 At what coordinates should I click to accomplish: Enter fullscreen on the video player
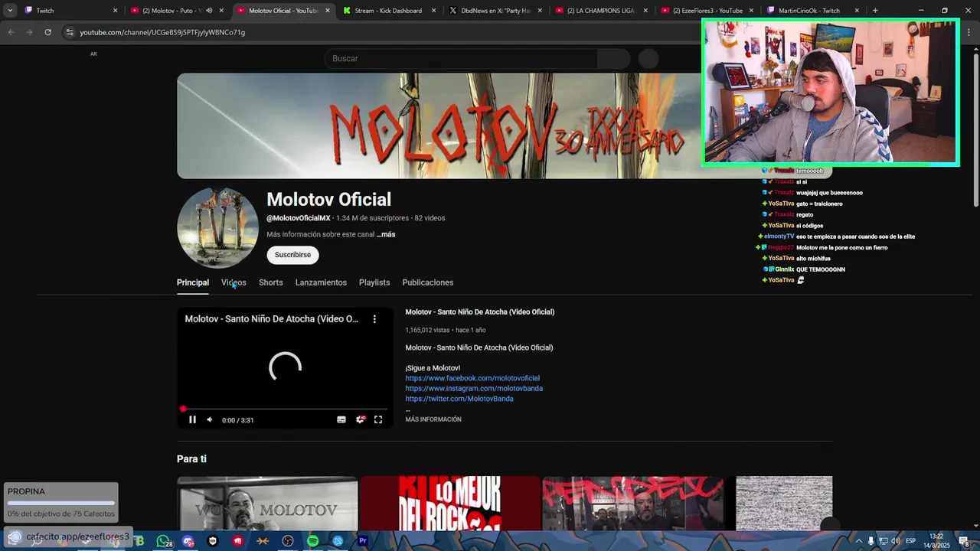point(378,419)
